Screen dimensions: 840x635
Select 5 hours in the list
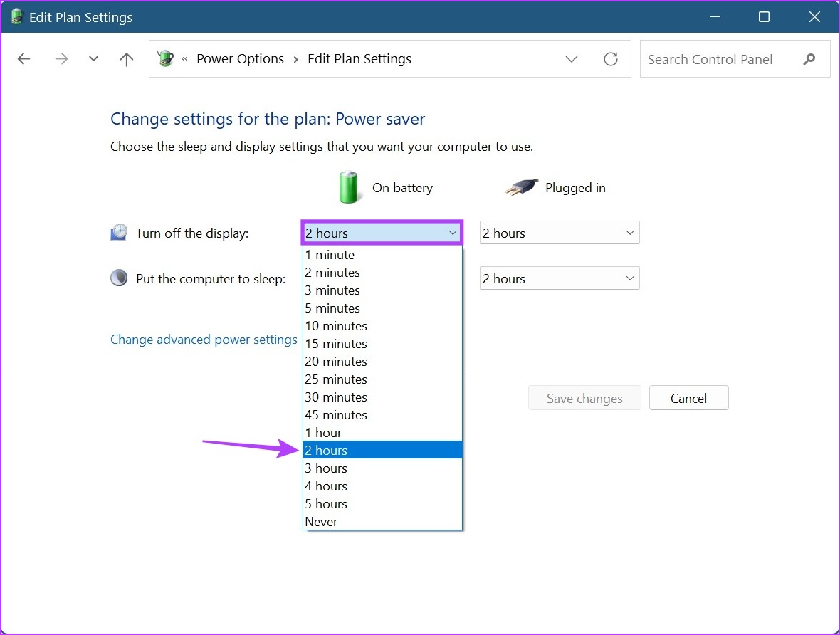click(x=382, y=504)
